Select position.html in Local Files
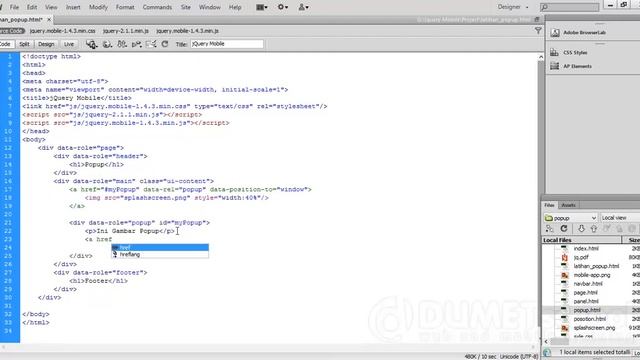 589,319
